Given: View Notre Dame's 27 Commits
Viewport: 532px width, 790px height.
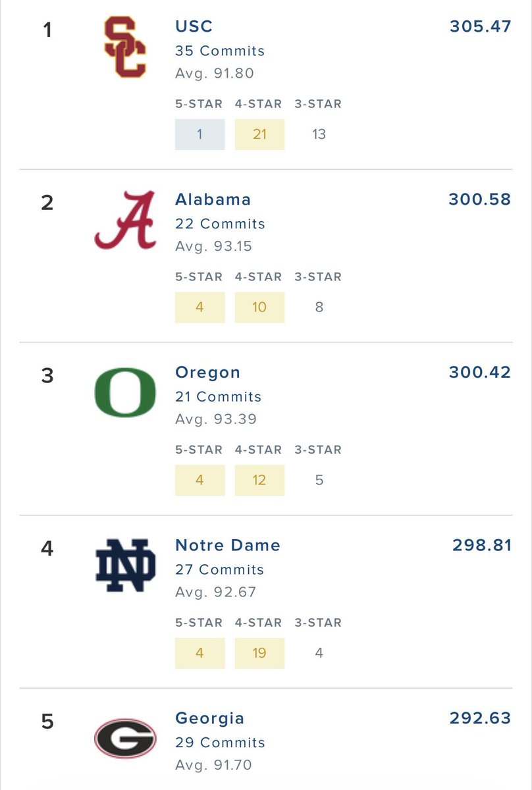Looking at the screenshot, I should tap(219, 570).
